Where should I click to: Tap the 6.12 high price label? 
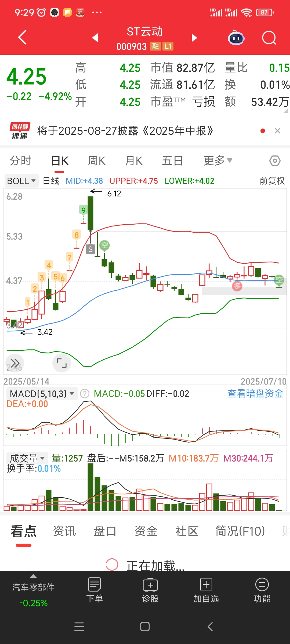pos(114,194)
